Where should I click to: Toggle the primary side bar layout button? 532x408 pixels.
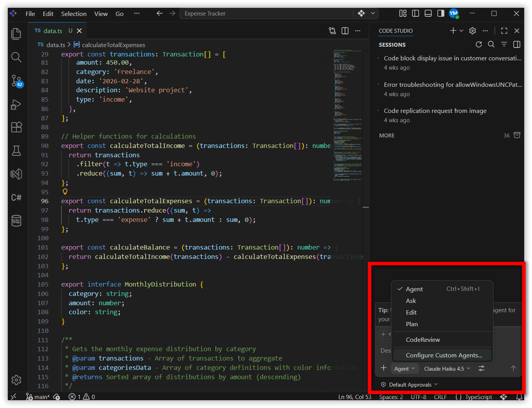pyautogui.click(x=416, y=13)
